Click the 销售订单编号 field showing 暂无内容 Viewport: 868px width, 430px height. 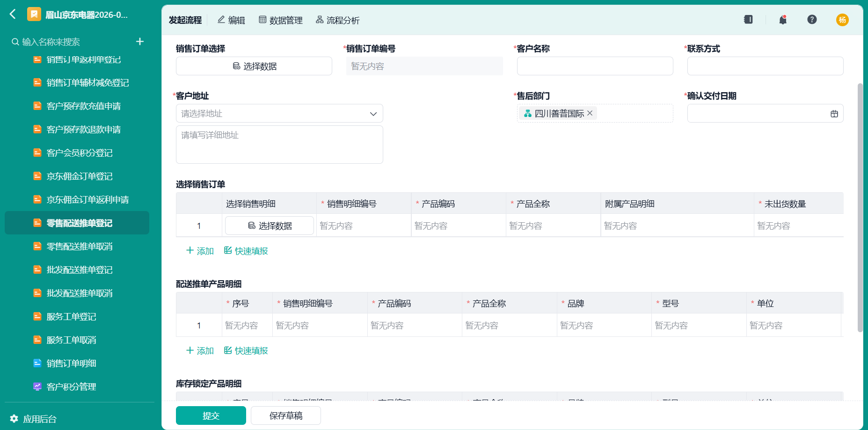424,66
